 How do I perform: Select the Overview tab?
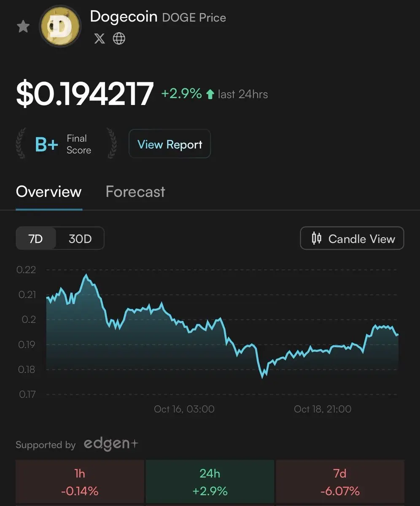tap(49, 192)
